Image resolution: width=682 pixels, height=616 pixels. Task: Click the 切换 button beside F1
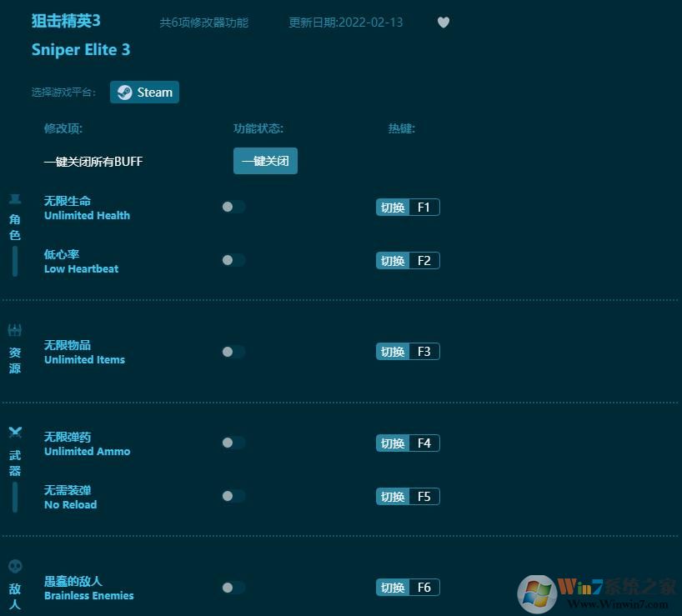pyautogui.click(x=392, y=207)
